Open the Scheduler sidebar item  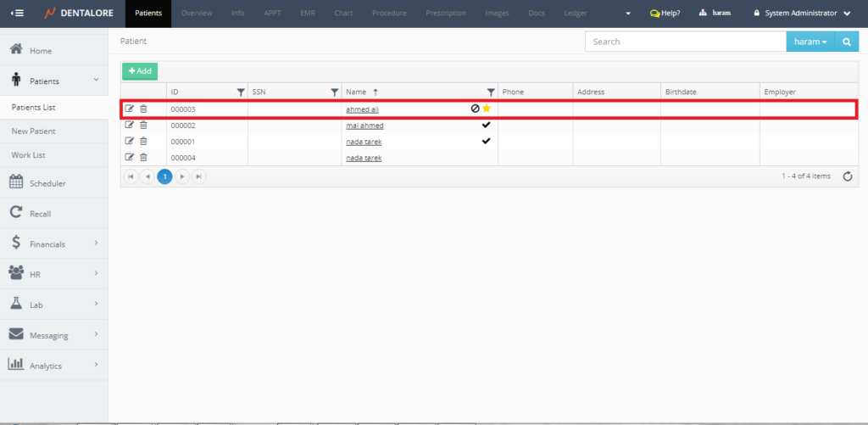coord(47,183)
